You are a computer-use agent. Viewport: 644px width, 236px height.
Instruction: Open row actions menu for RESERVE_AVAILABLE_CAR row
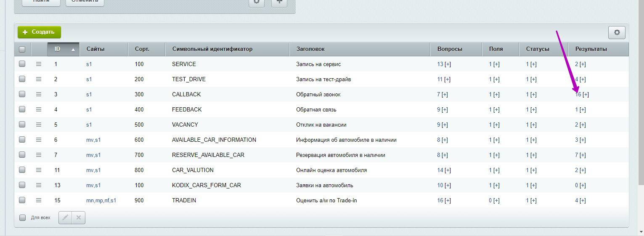click(x=39, y=155)
